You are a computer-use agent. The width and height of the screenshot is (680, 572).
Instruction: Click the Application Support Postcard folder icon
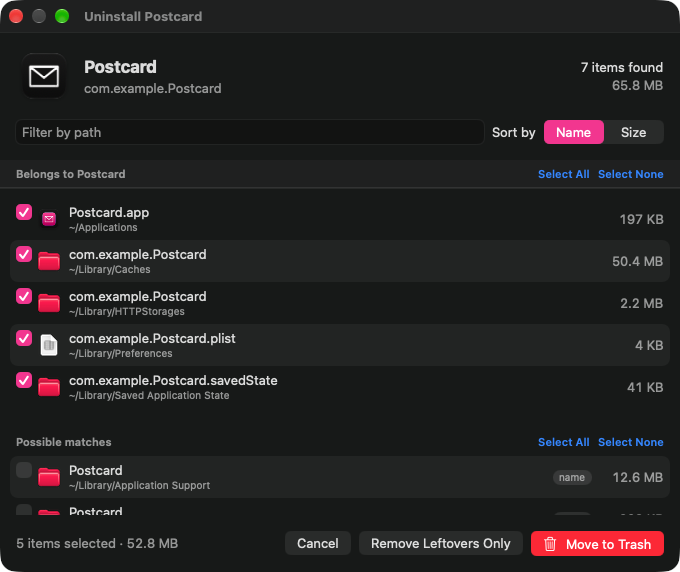(49, 477)
